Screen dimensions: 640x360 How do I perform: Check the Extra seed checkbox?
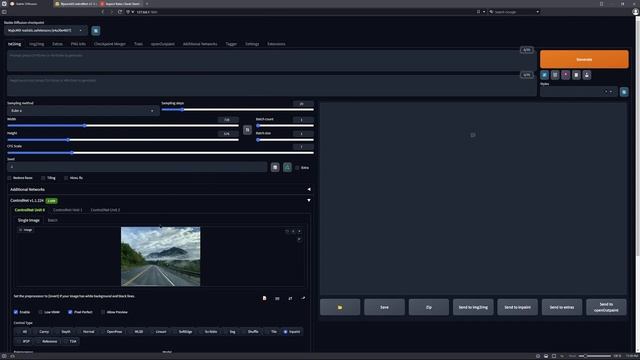point(297,168)
